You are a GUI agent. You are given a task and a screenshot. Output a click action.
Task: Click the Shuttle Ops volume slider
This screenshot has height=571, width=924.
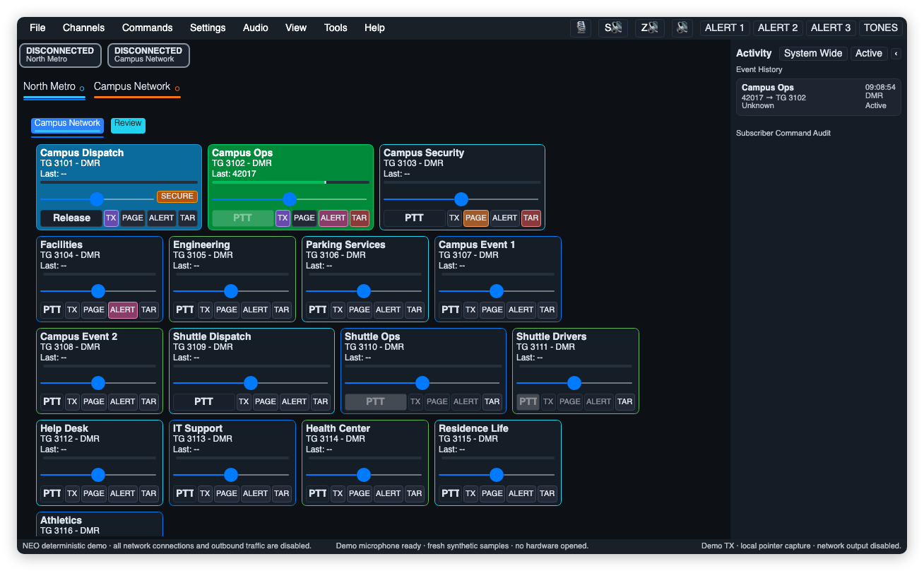[x=422, y=383]
